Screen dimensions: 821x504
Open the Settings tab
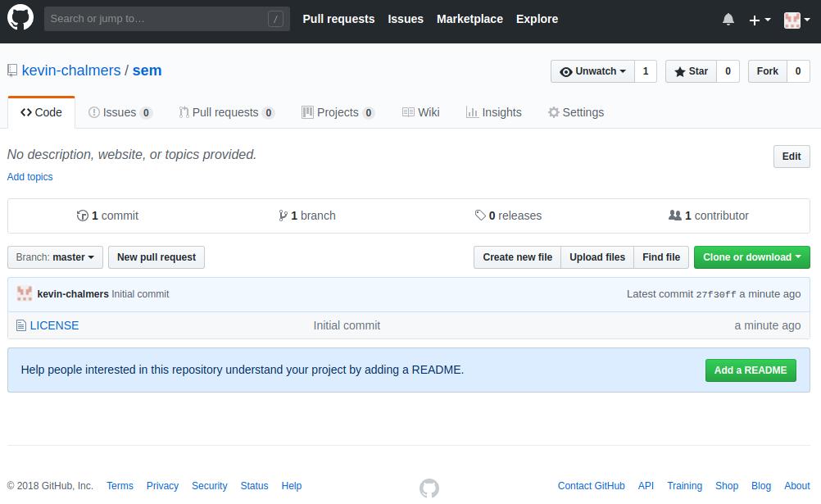(x=575, y=112)
